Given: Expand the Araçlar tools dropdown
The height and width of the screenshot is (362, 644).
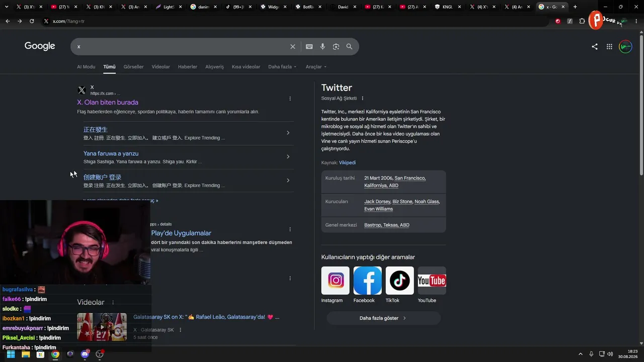Looking at the screenshot, I should click(x=316, y=67).
